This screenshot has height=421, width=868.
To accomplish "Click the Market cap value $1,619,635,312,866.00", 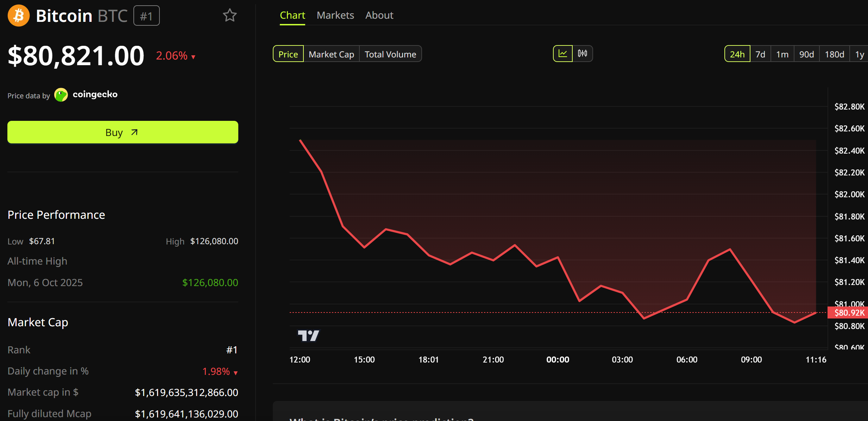I will tap(187, 392).
